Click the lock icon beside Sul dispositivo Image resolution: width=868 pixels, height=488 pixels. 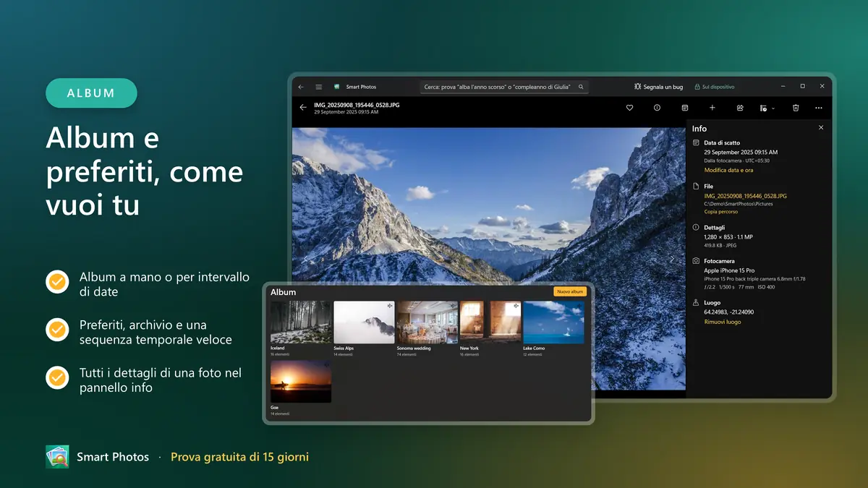[x=697, y=87]
